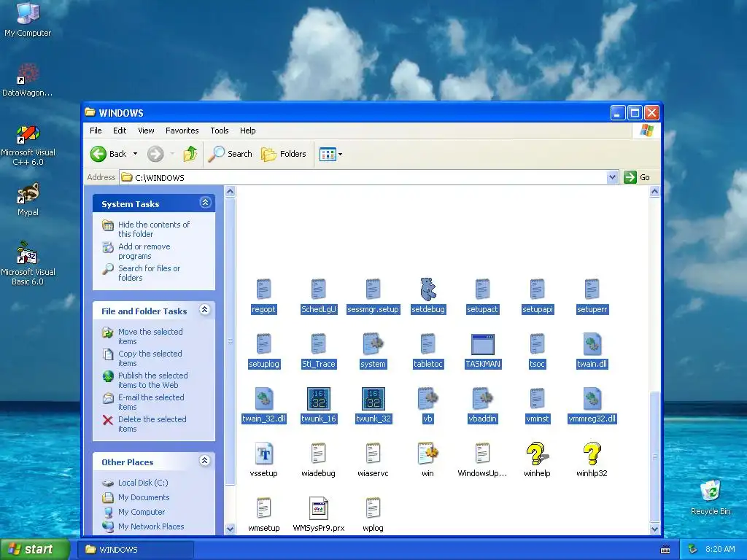Select the tabletoc file icon
Image resolution: width=747 pixels, height=560 pixels.
427,344
